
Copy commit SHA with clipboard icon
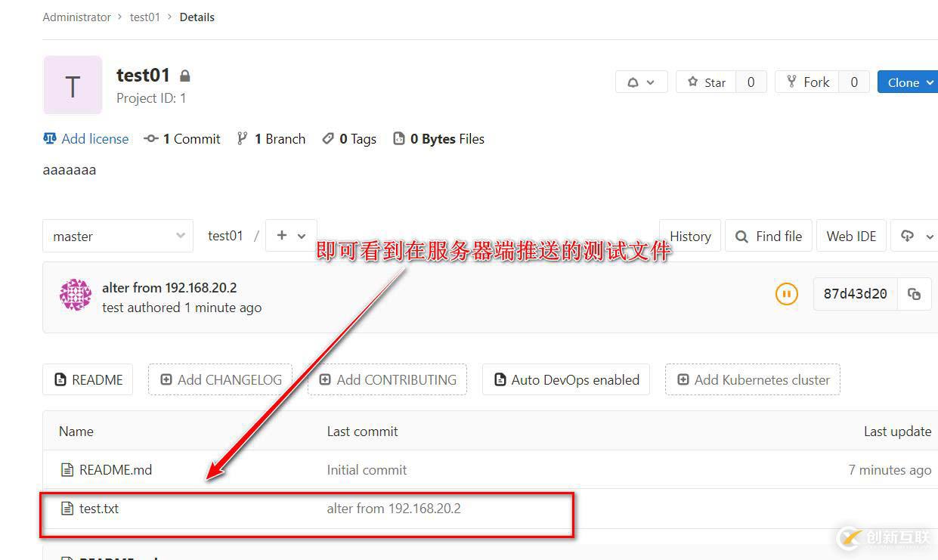pyautogui.click(x=914, y=294)
